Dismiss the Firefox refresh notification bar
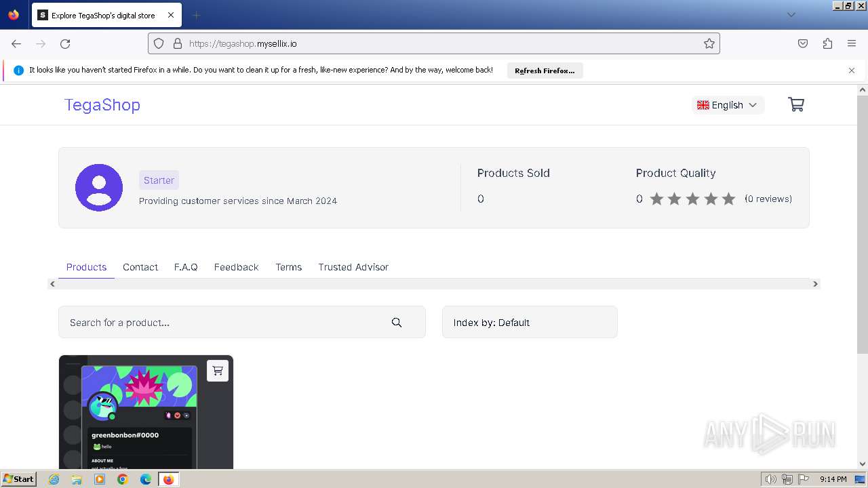This screenshot has height=488, width=868. pyautogui.click(x=852, y=70)
